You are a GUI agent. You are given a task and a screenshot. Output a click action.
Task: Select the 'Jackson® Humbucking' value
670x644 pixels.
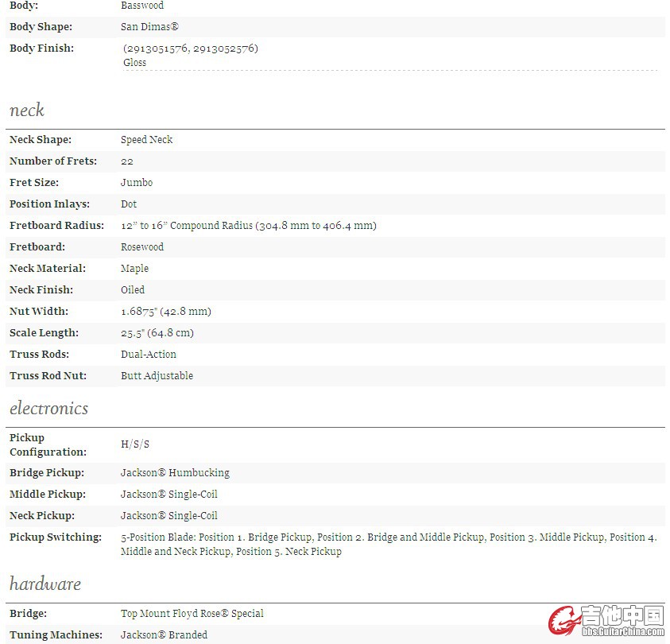pos(175,472)
